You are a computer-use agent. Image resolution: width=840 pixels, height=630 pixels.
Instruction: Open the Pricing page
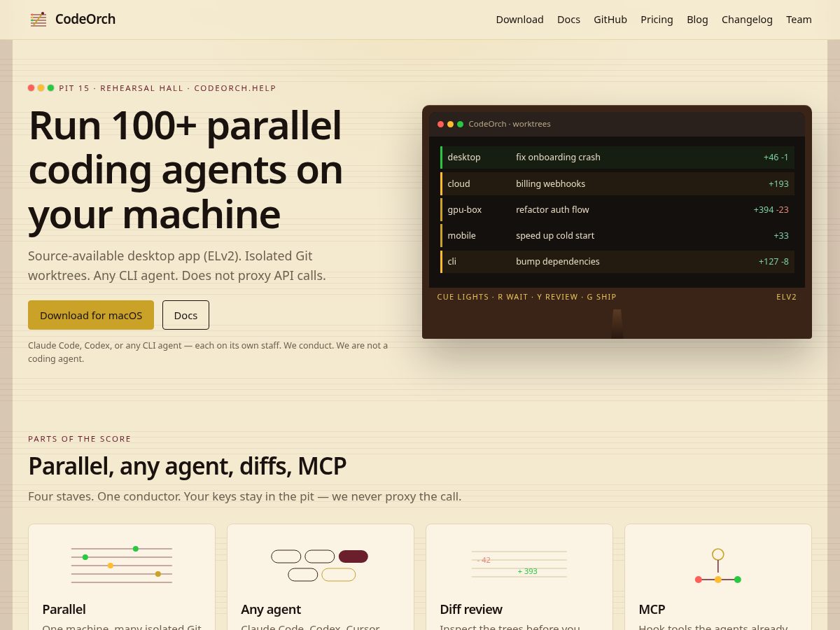point(657,20)
